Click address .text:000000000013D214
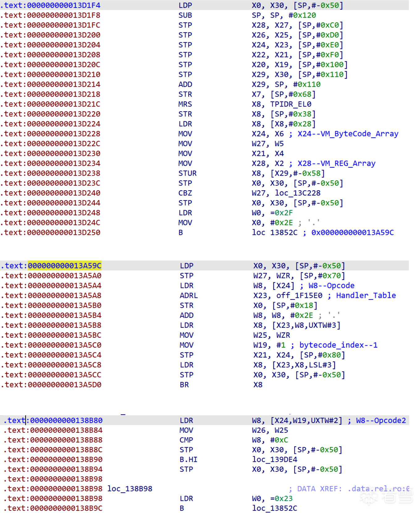This screenshot has height=513, width=420. pyautogui.click(x=50, y=84)
